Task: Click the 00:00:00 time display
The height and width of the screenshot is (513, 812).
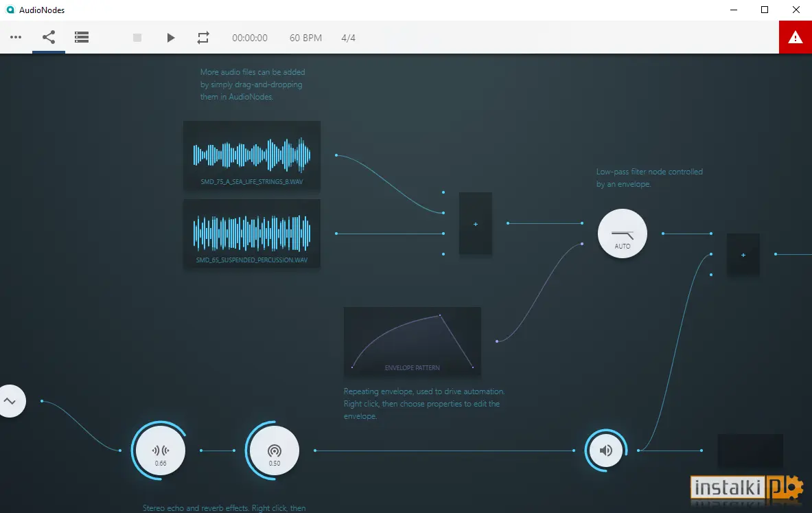Action: pyautogui.click(x=250, y=38)
